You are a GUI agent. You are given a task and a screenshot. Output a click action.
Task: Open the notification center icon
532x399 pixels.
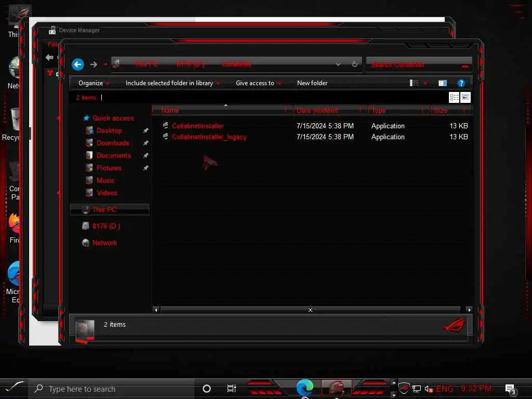tap(510, 389)
